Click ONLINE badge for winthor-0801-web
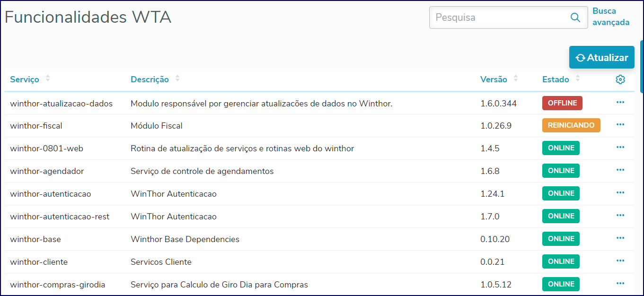644x296 pixels. pyautogui.click(x=561, y=148)
